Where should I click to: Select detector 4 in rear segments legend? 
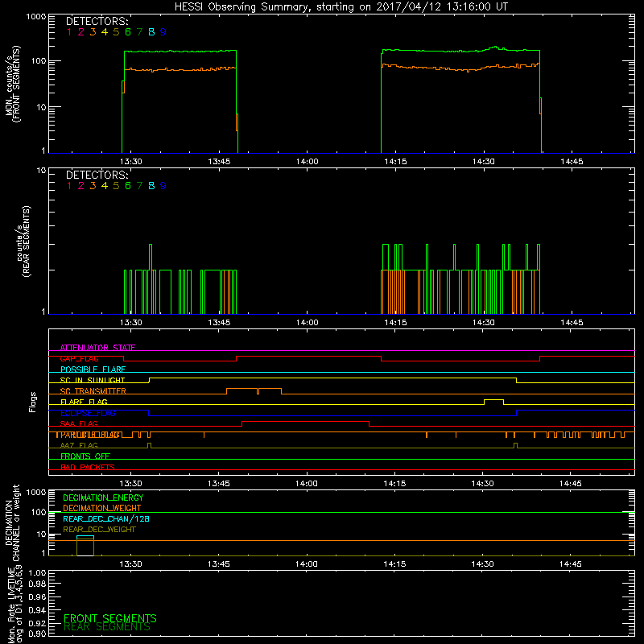(x=105, y=186)
